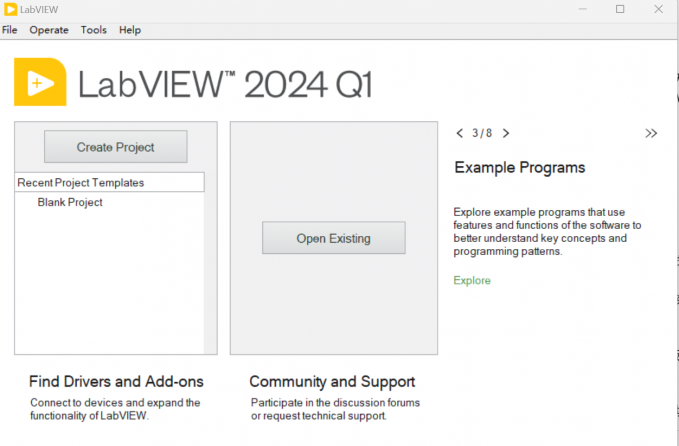The image size is (679, 446).
Task: Open Find Drivers and Add-ons
Action: point(116,381)
